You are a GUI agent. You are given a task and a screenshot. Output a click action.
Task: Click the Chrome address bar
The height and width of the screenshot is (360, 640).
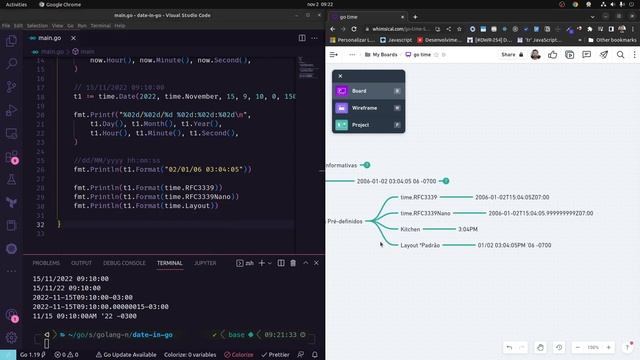tap(400, 29)
